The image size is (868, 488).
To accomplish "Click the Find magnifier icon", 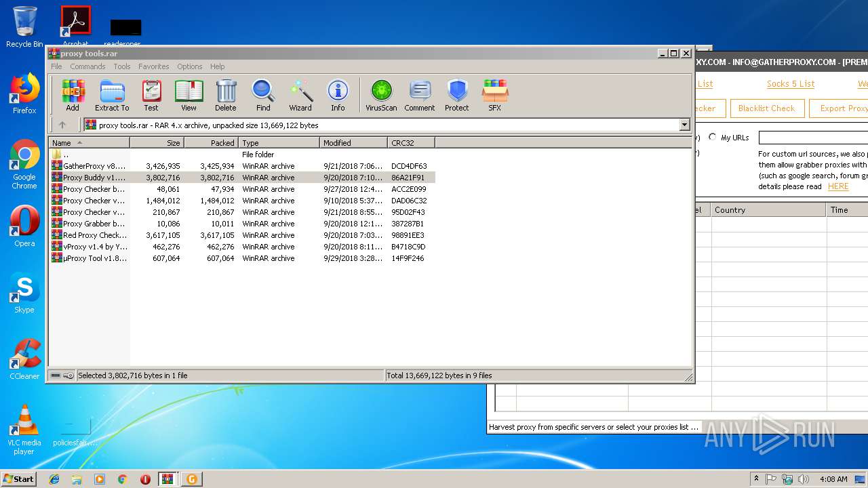I will 263,95.
